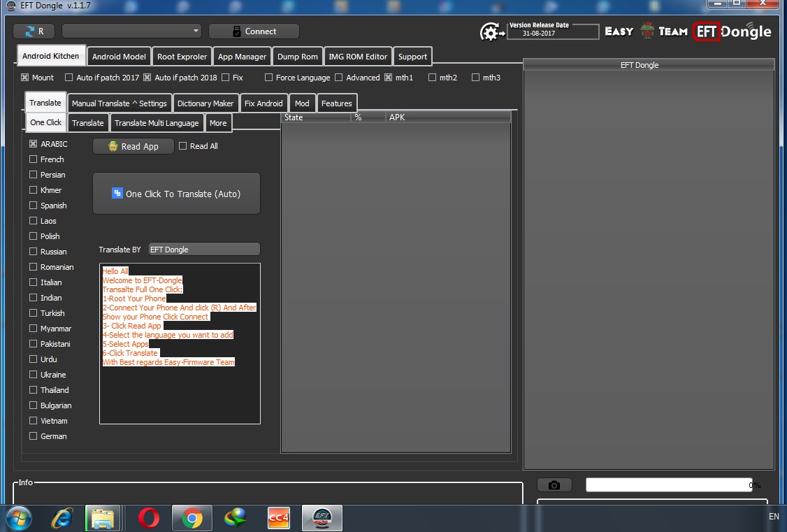Select the Android Kitchen tab

[x=51, y=56]
